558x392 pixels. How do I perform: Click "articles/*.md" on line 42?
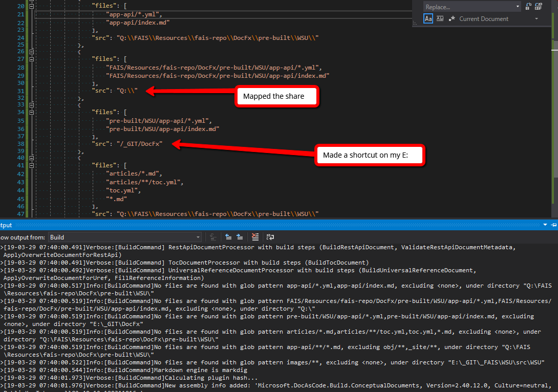point(134,173)
